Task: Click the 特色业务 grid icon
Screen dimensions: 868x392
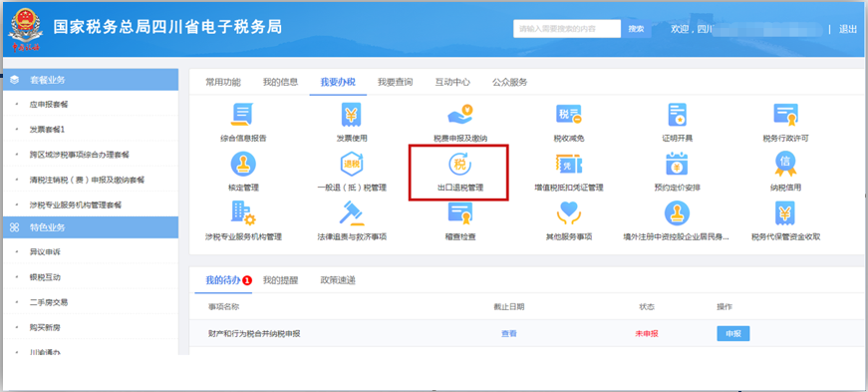Action: point(14,227)
